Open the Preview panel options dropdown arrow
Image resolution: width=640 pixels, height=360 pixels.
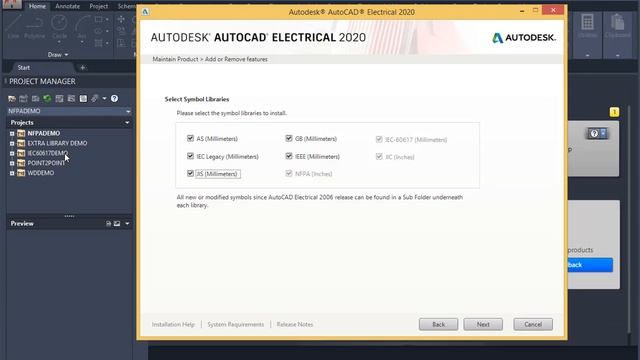pyautogui.click(x=127, y=224)
